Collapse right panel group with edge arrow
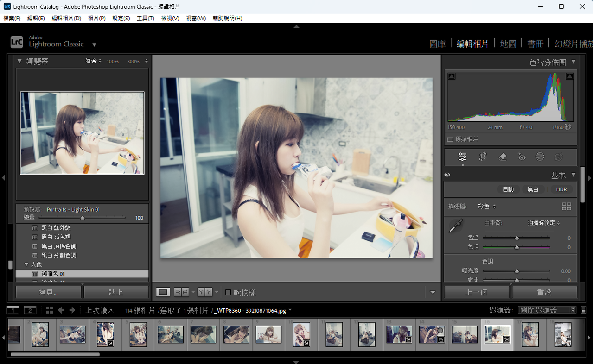 (x=590, y=178)
